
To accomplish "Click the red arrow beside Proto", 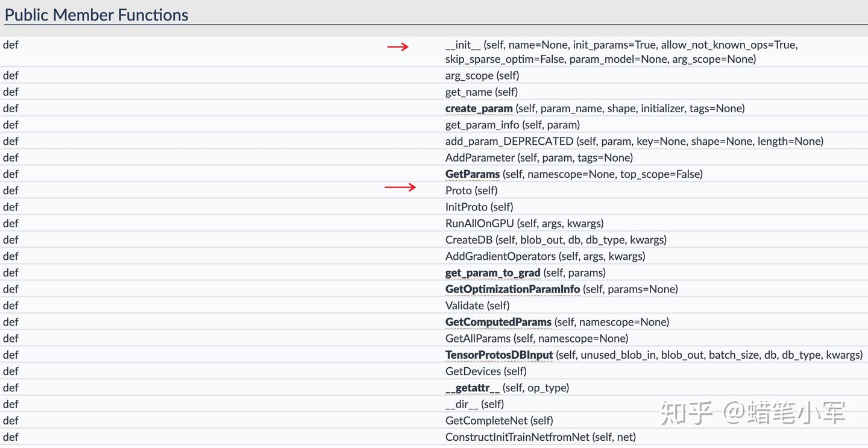I will tap(400, 188).
